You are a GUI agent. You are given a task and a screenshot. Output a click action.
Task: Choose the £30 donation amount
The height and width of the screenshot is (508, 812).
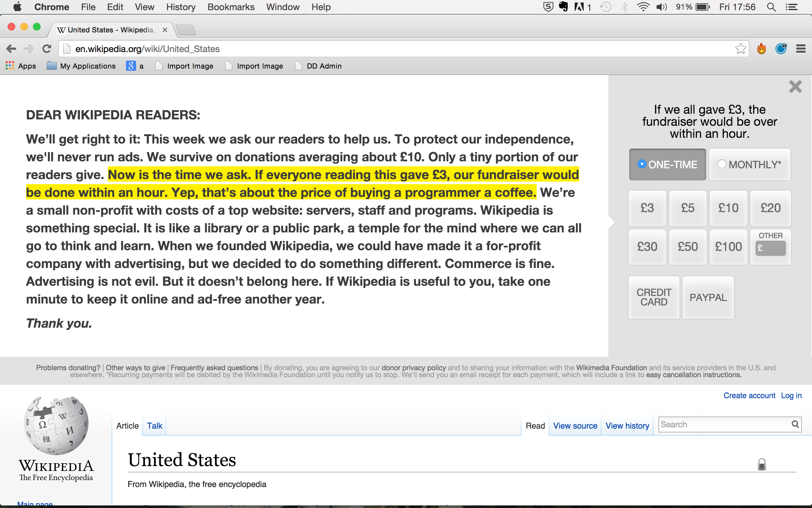coord(647,247)
